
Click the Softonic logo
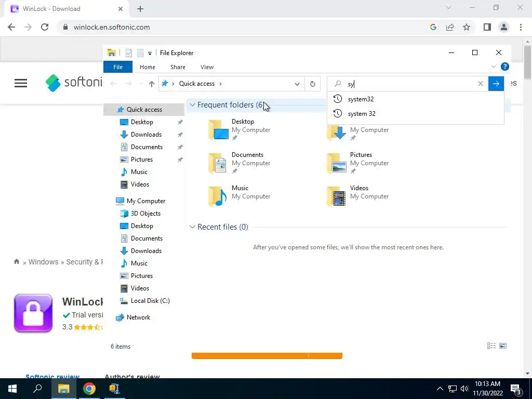[74, 83]
